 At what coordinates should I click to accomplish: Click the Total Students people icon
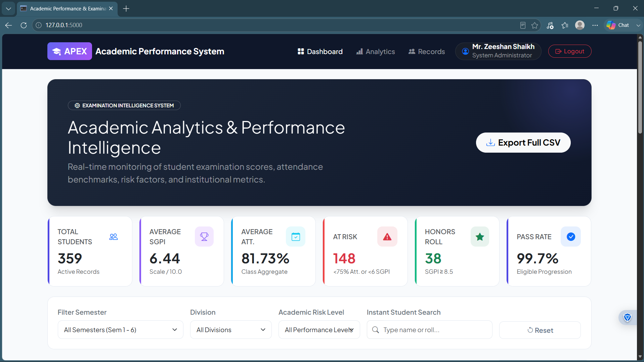114,237
